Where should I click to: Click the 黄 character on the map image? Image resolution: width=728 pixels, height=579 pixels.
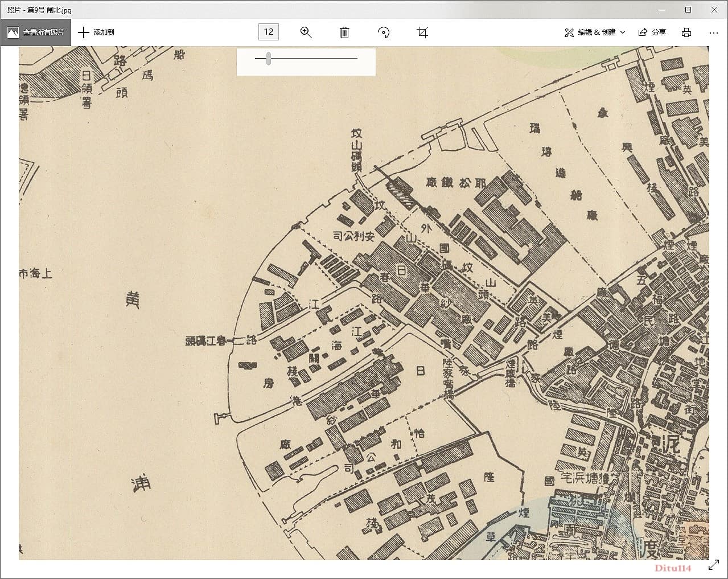click(133, 299)
